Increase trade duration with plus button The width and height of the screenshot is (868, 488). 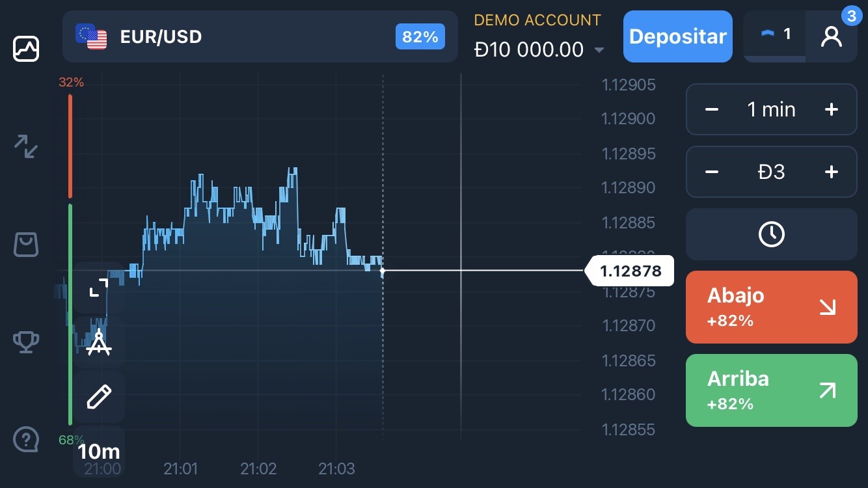831,109
